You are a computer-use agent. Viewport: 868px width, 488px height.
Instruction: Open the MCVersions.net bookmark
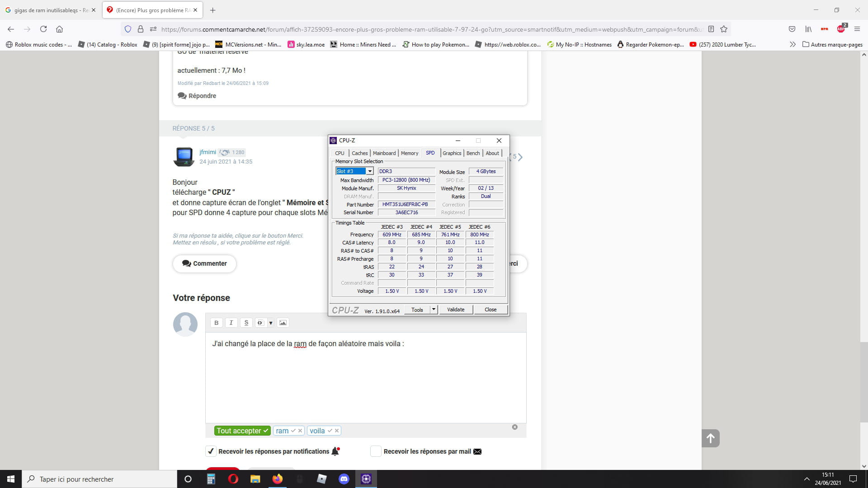point(248,44)
